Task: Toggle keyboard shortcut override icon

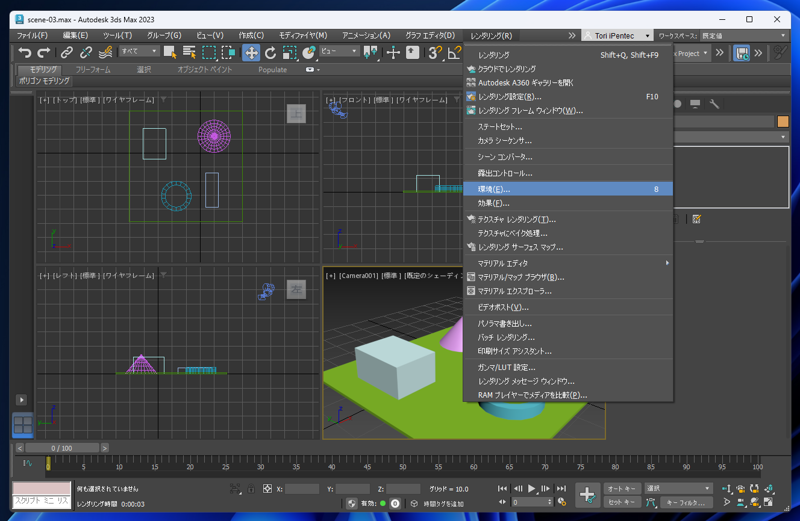Action: click(412, 53)
